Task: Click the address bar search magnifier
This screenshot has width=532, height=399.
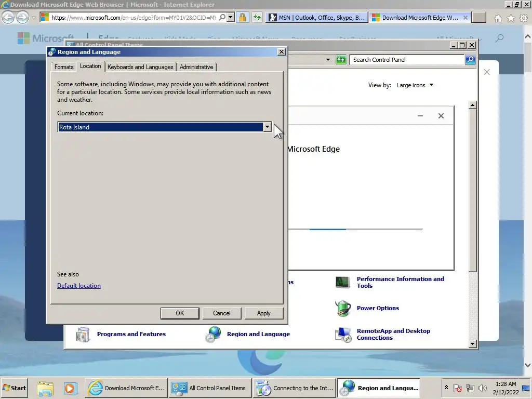Action: coord(222,17)
